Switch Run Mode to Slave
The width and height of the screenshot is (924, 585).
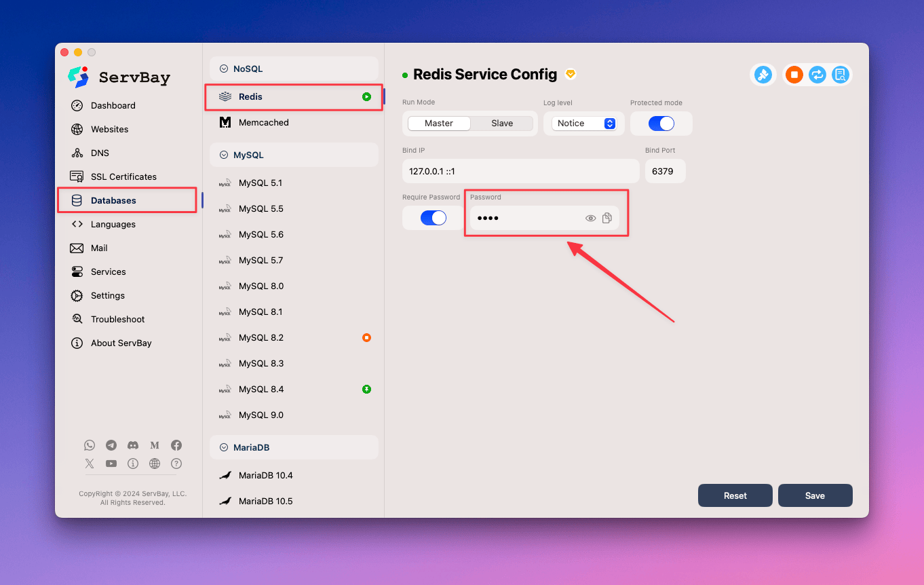(x=502, y=123)
